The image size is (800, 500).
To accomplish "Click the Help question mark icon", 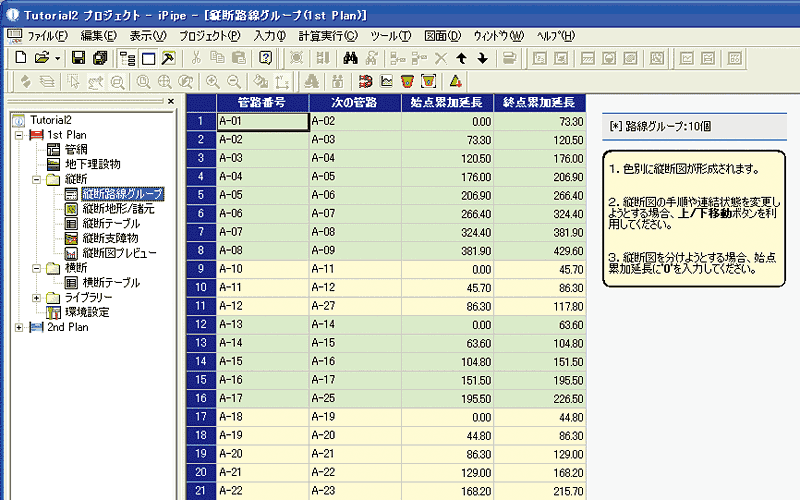I will 265,58.
